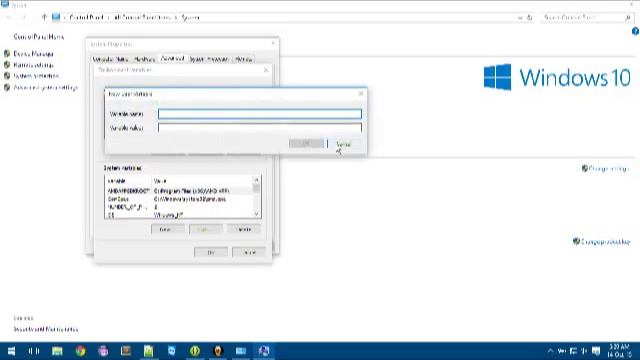
Task: Cancel the New User Variable dialog
Action: click(344, 144)
